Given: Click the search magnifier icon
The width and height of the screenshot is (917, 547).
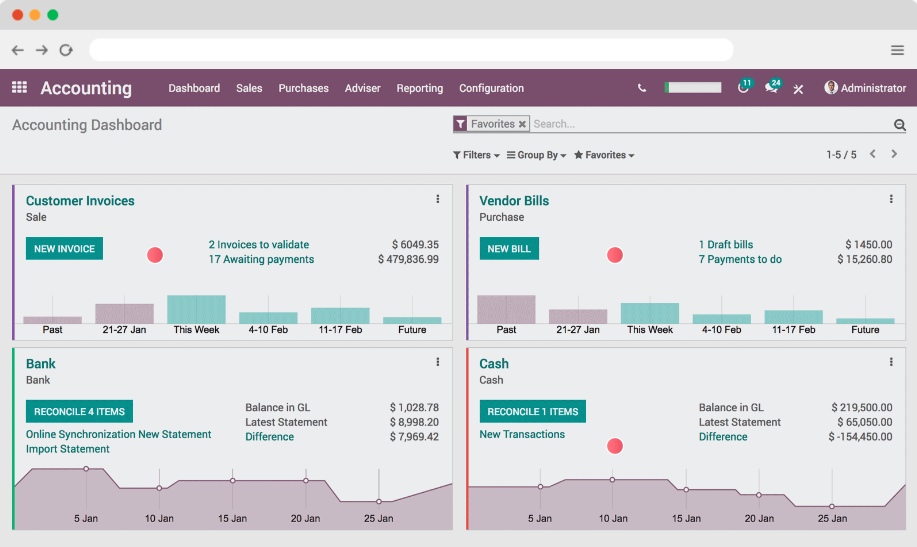Looking at the screenshot, I should coord(899,125).
